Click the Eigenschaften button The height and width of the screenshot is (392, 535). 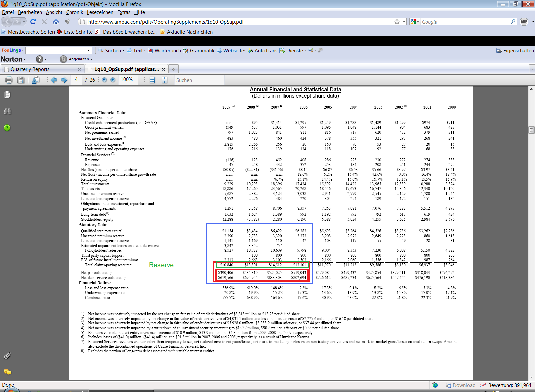[515, 51]
